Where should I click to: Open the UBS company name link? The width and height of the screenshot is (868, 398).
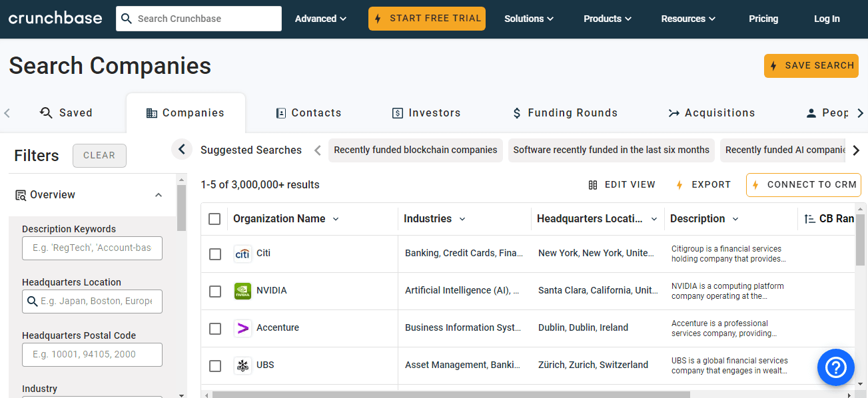[265, 365]
